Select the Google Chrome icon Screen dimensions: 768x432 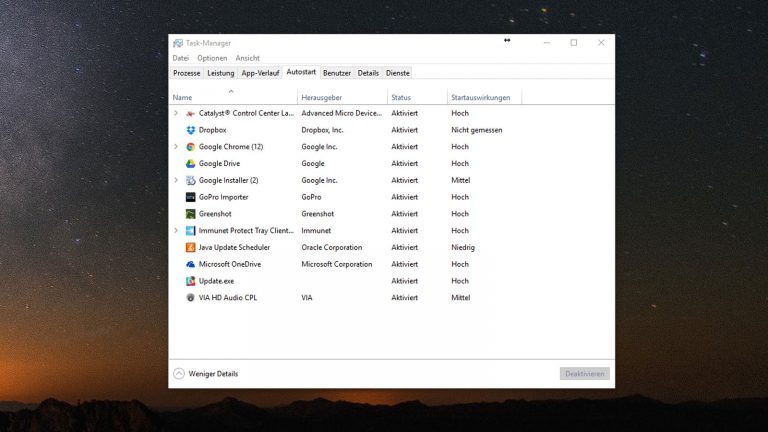pos(190,147)
